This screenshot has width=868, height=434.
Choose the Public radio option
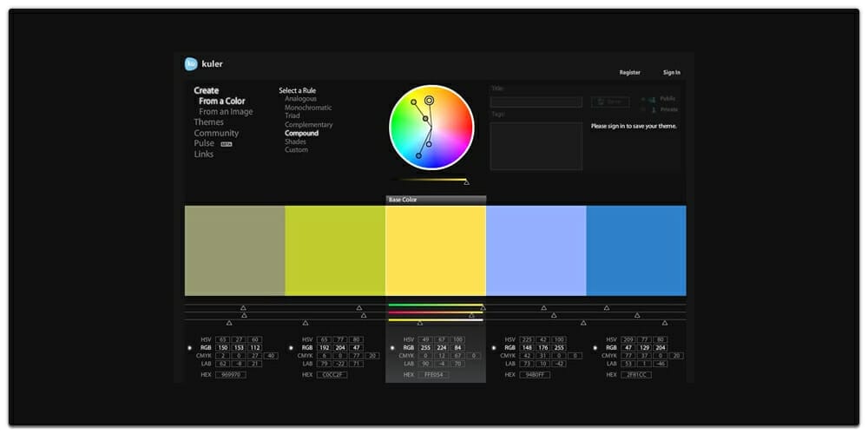point(642,99)
